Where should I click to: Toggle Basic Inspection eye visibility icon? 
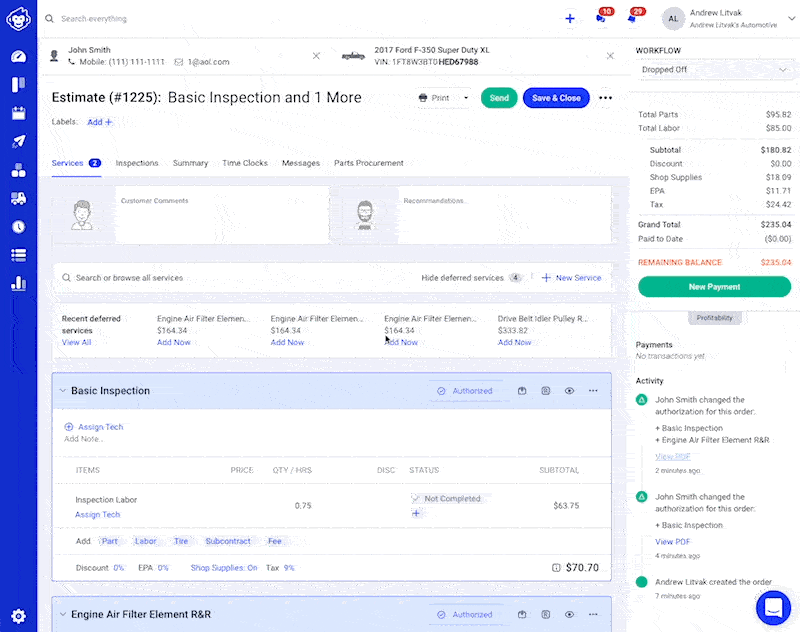pyautogui.click(x=569, y=391)
